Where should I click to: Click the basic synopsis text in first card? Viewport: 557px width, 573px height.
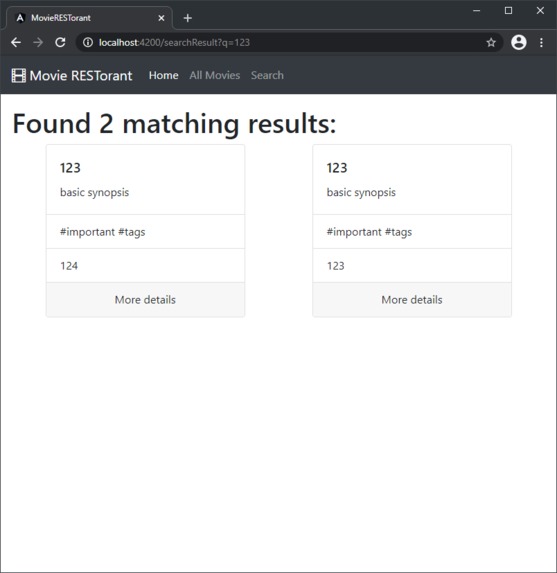[95, 192]
